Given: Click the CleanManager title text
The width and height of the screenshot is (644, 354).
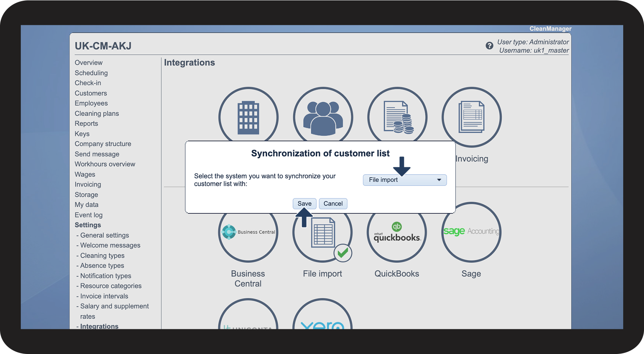Looking at the screenshot, I should pyautogui.click(x=550, y=29).
